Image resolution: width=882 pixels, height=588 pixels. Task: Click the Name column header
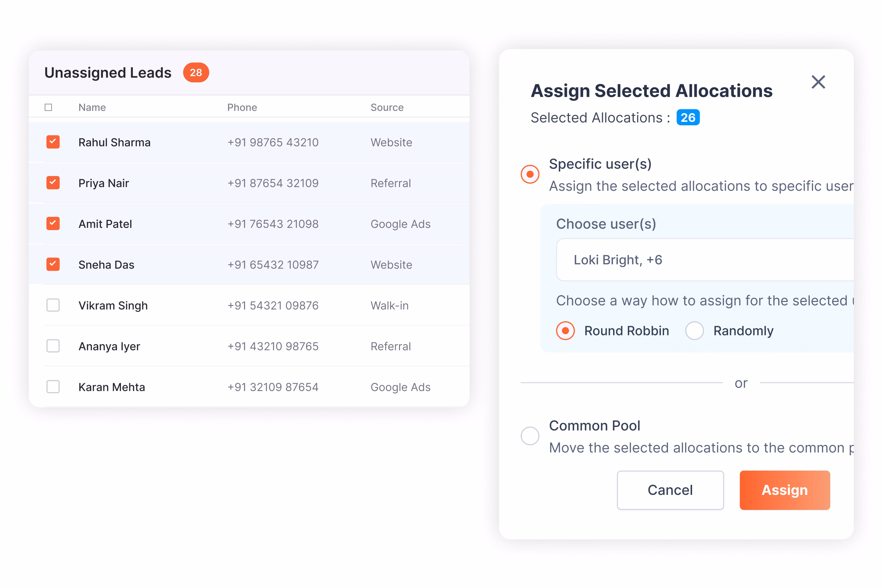pyautogui.click(x=92, y=107)
